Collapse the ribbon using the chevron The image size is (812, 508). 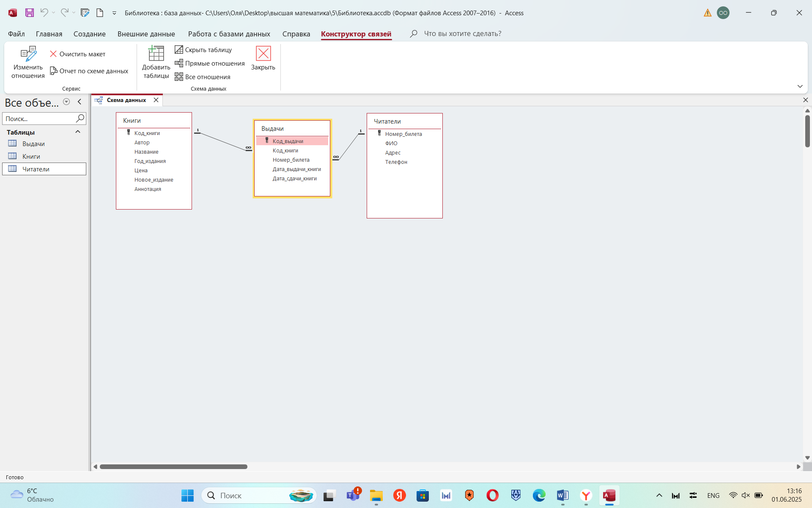(x=800, y=86)
